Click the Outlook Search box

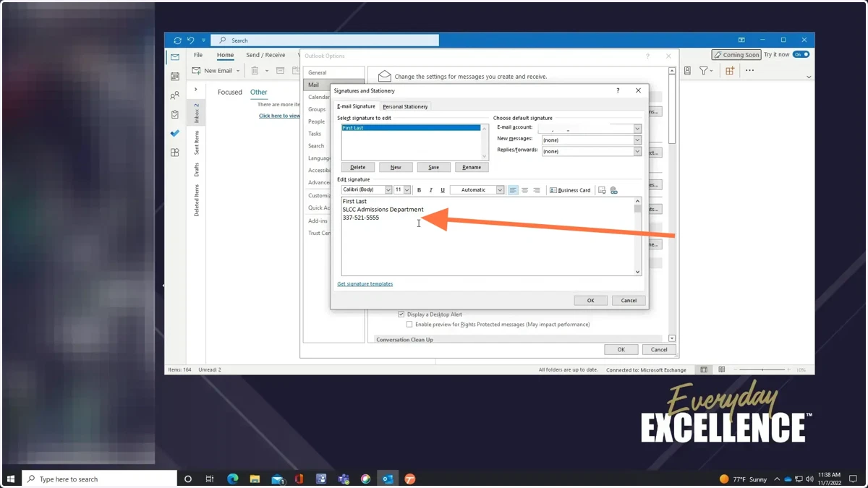pyautogui.click(x=326, y=40)
